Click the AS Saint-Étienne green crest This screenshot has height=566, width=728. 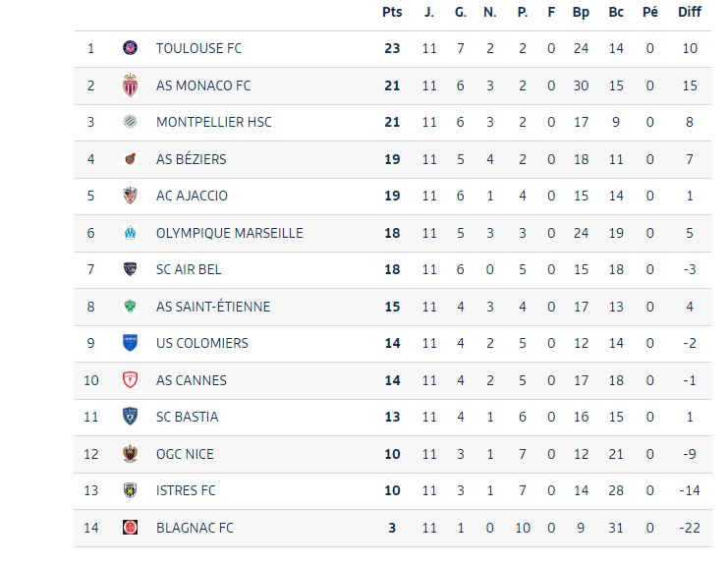[131, 307]
